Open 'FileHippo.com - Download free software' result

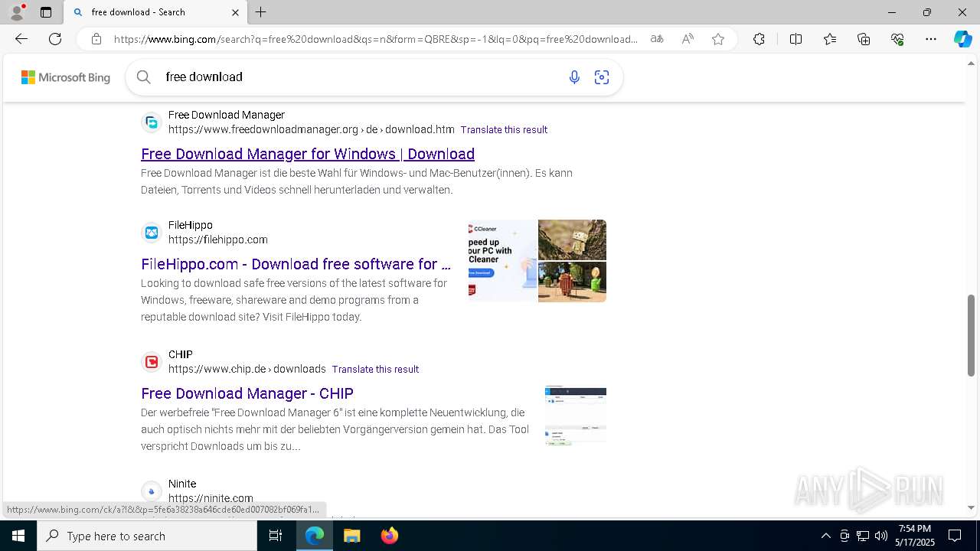click(x=296, y=264)
